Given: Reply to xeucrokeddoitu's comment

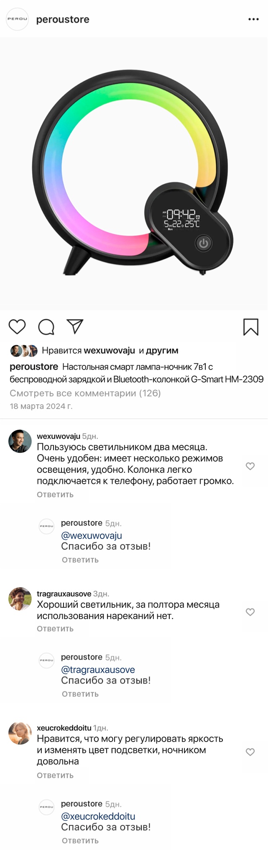Looking at the screenshot, I should click(x=55, y=775).
